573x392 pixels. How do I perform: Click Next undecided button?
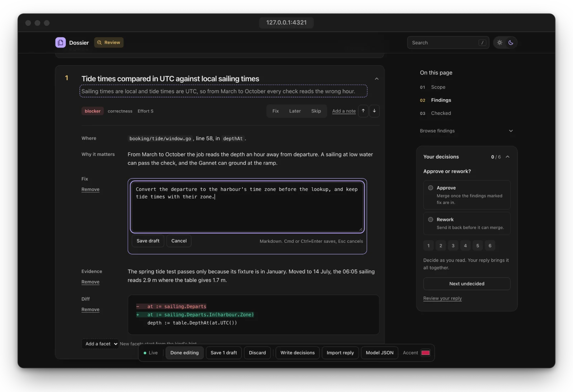click(x=467, y=284)
